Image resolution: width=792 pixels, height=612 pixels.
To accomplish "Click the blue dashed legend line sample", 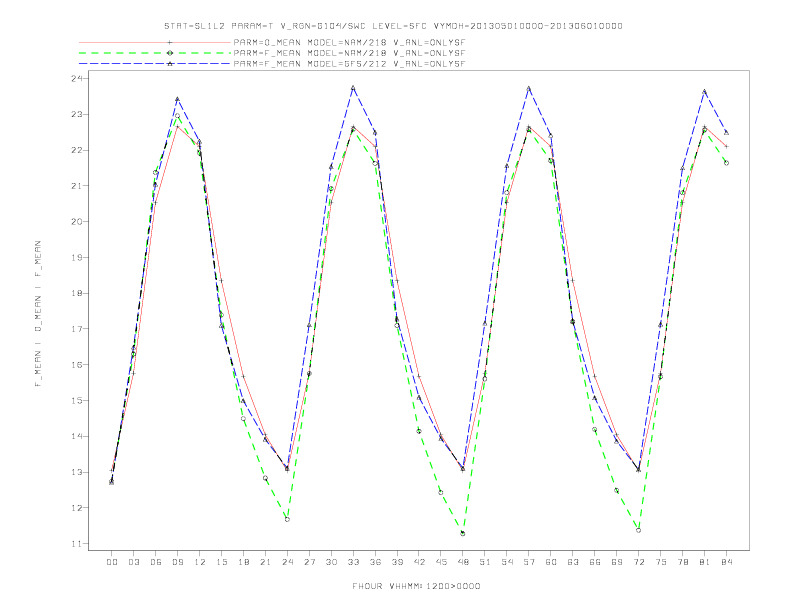I will (x=155, y=64).
